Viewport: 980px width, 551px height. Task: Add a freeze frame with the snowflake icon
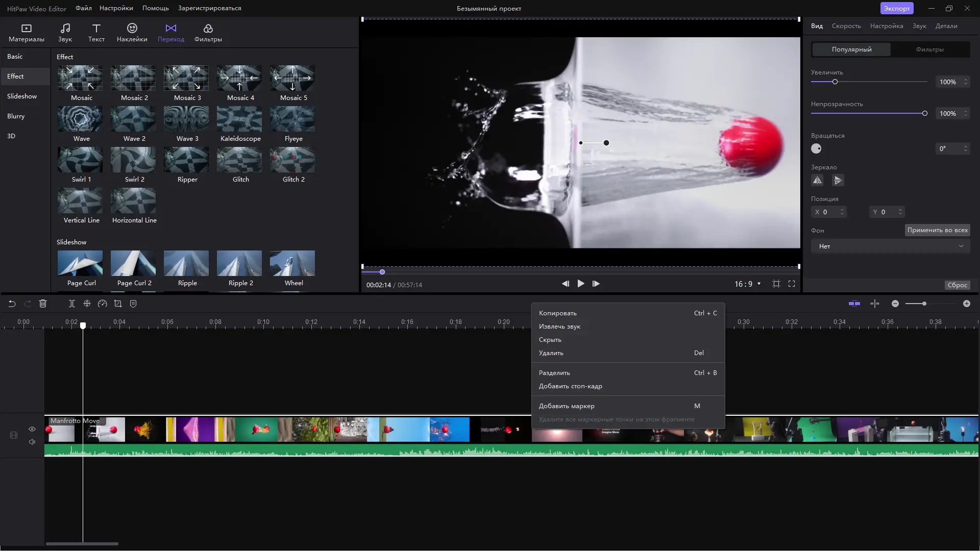(87, 304)
